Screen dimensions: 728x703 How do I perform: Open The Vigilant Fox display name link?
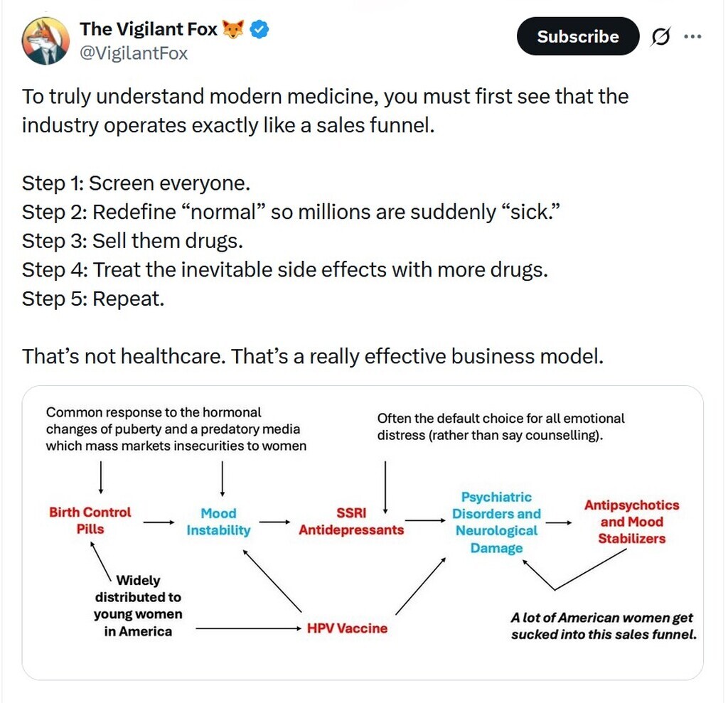tap(149, 29)
